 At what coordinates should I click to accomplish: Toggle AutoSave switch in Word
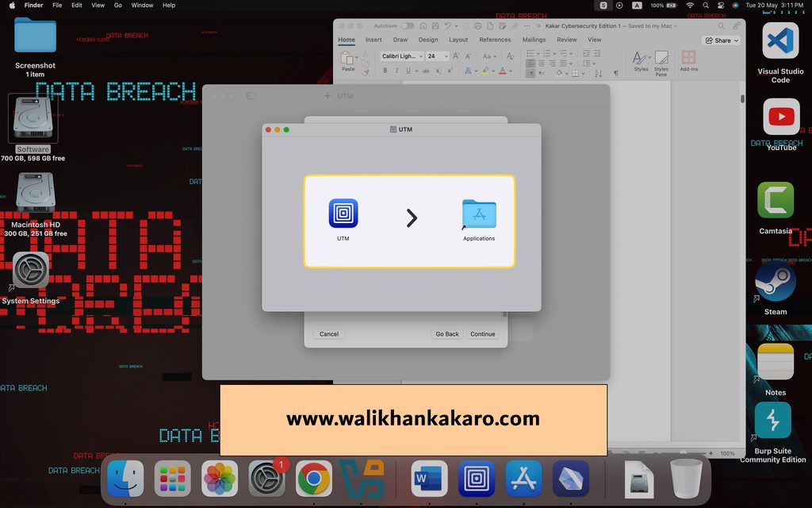408,26
